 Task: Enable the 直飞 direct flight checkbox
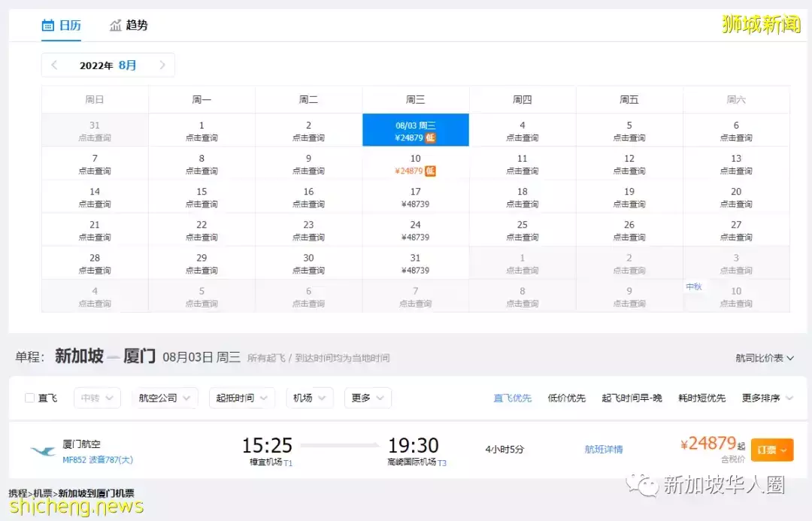click(x=30, y=398)
